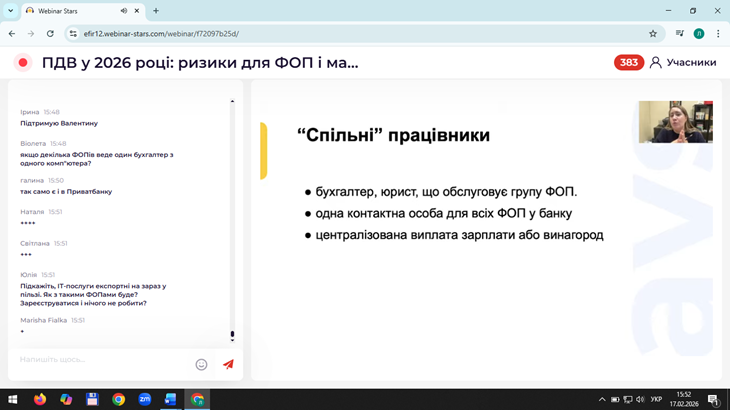Click the presenter's webcam thumbnail
730x410 pixels.
coord(675,122)
